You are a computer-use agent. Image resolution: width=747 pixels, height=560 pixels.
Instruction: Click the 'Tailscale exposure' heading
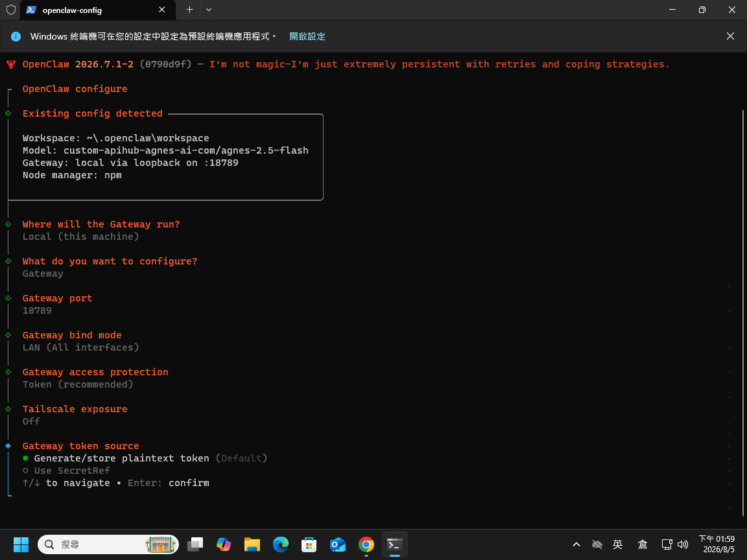point(75,409)
